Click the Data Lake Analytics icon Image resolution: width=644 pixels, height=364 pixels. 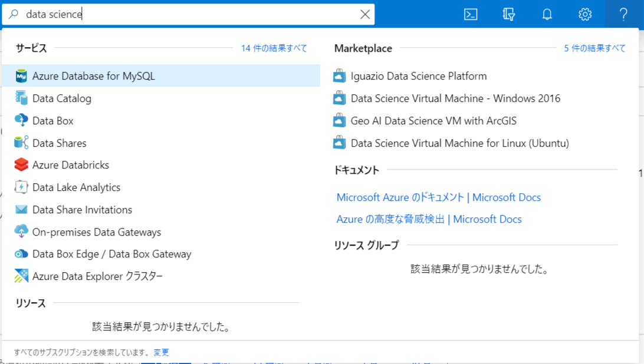click(21, 187)
